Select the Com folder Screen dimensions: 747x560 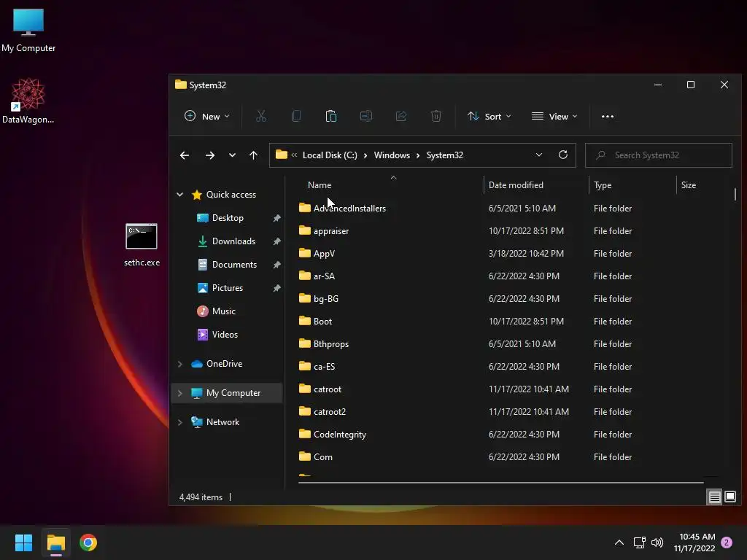point(323,457)
